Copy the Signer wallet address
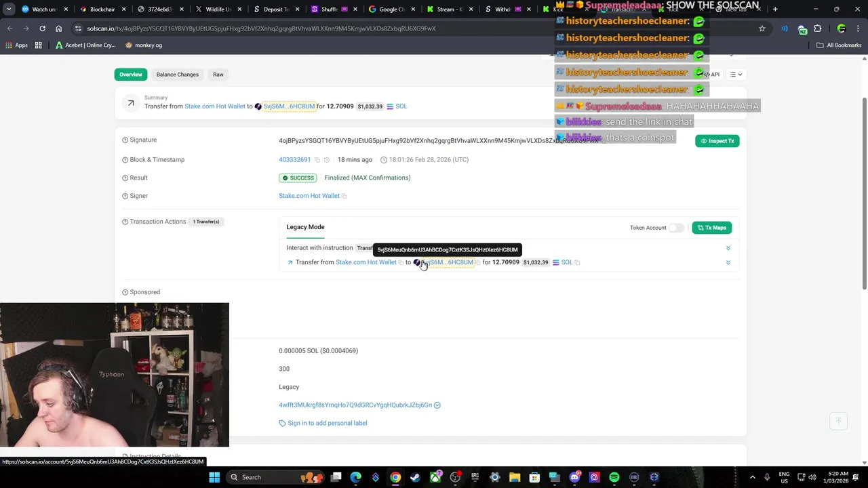Screen dimensions: 868x488 [344, 196]
